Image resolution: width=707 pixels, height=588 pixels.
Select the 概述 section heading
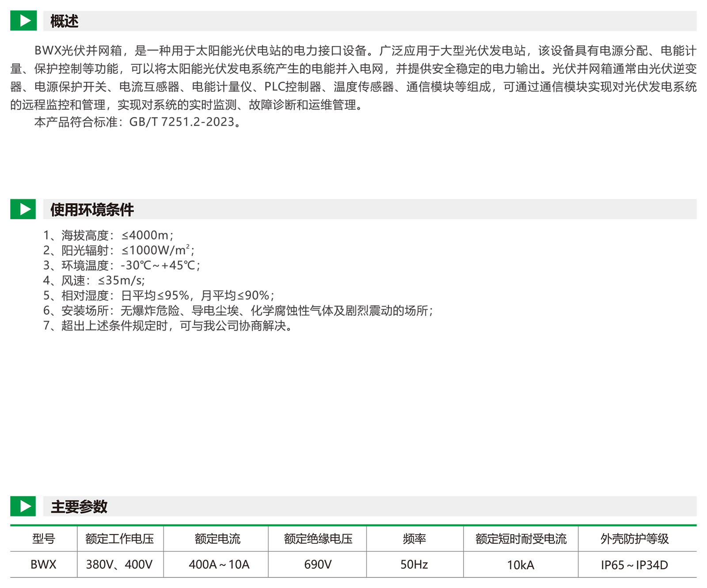(65, 21)
